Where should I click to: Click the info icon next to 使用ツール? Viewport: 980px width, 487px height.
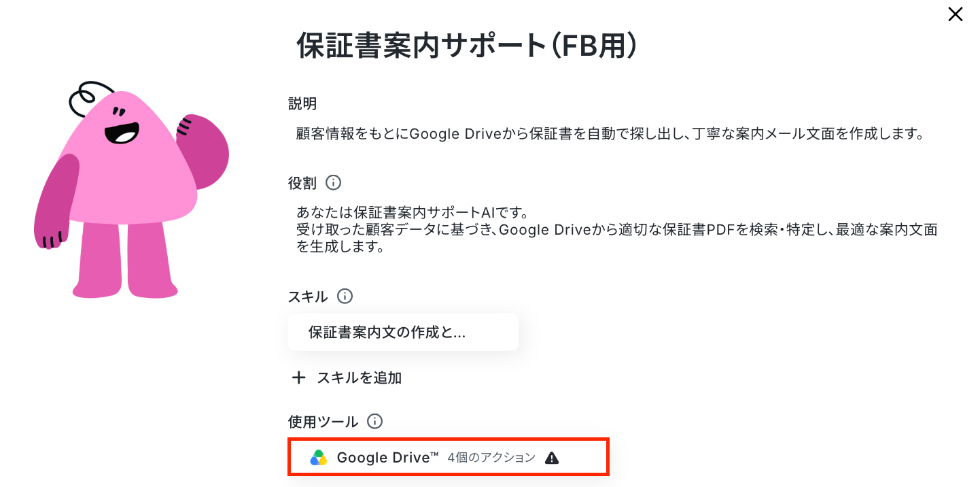coord(374,422)
